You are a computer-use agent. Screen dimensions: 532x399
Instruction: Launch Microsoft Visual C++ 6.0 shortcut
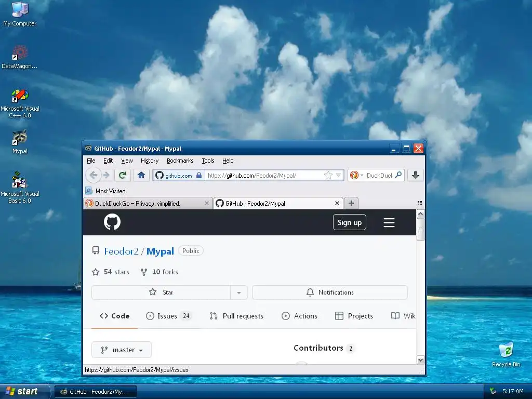[20, 103]
